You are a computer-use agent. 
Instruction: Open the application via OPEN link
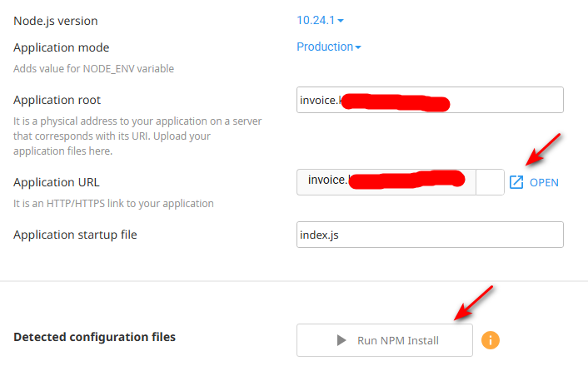click(x=543, y=182)
